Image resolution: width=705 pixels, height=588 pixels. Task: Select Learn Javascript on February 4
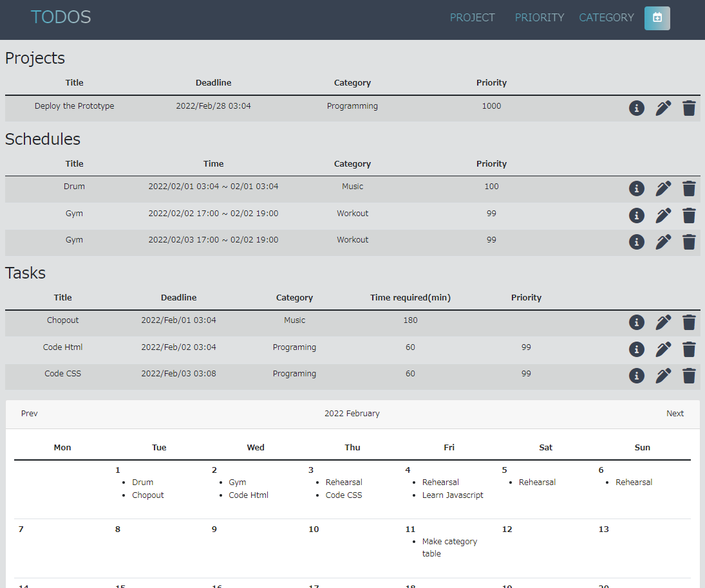[x=453, y=495]
